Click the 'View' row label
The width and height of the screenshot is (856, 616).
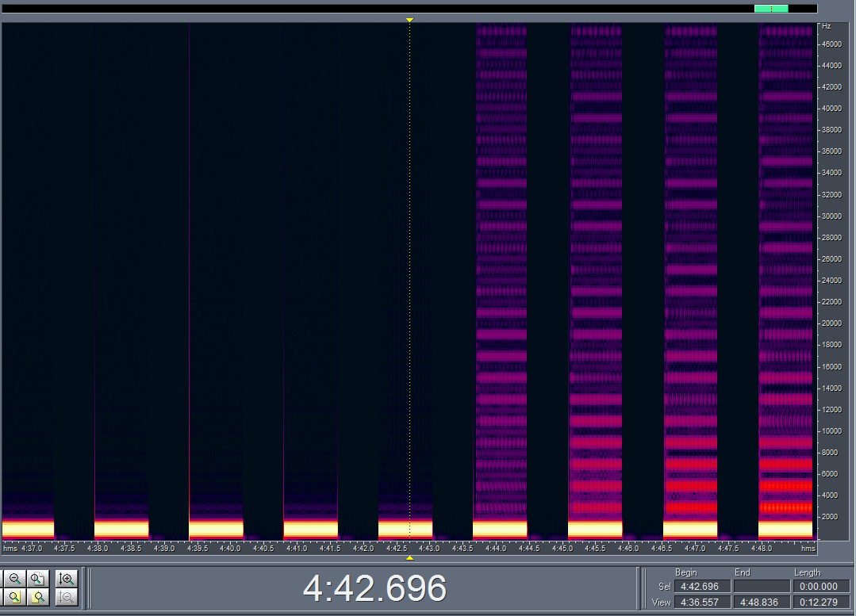[x=661, y=603]
